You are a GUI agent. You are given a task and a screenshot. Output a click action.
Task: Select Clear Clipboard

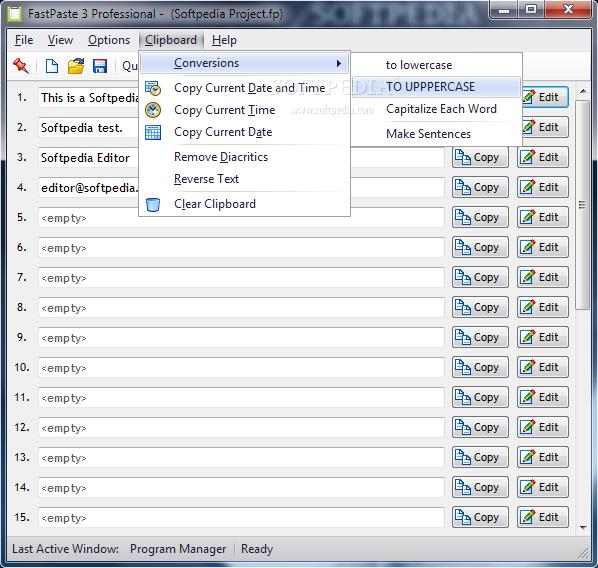coord(244,204)
